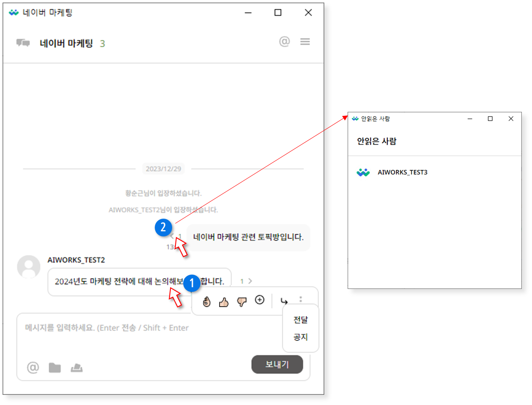
Task: Click the @ mention icon below message input
Action: (33, 367)
